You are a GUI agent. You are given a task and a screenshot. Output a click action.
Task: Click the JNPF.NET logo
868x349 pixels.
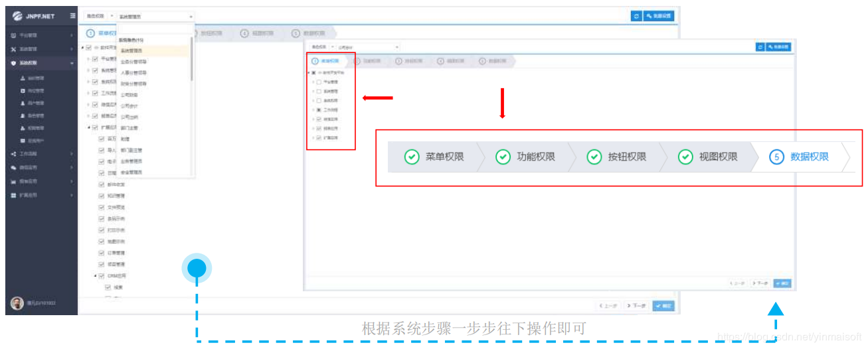[33, 16]
